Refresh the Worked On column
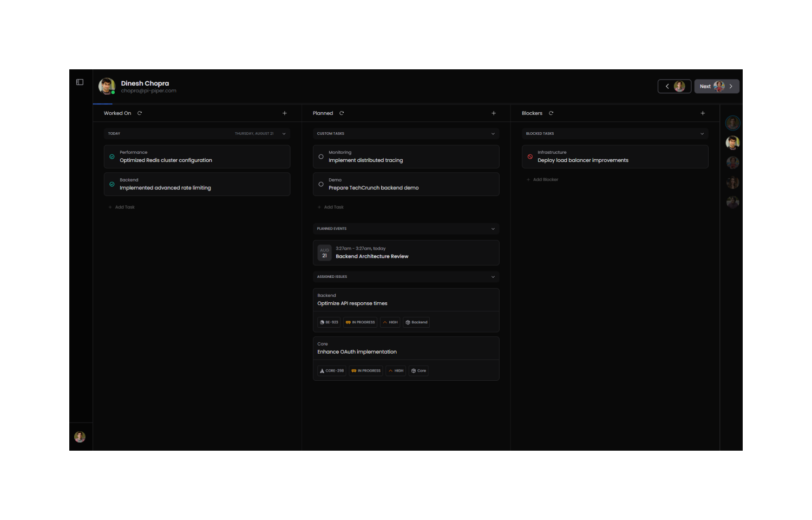 [x=140, y=113]
